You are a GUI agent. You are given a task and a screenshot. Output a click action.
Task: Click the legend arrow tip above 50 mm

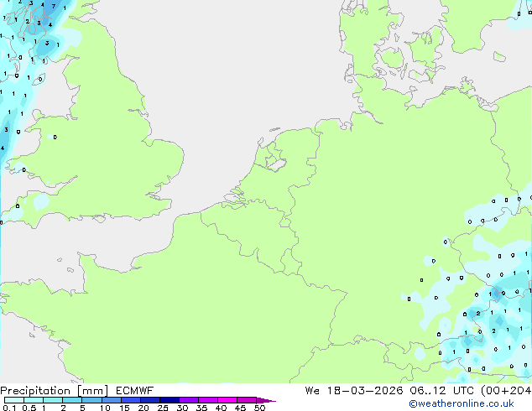coord(266,400)
